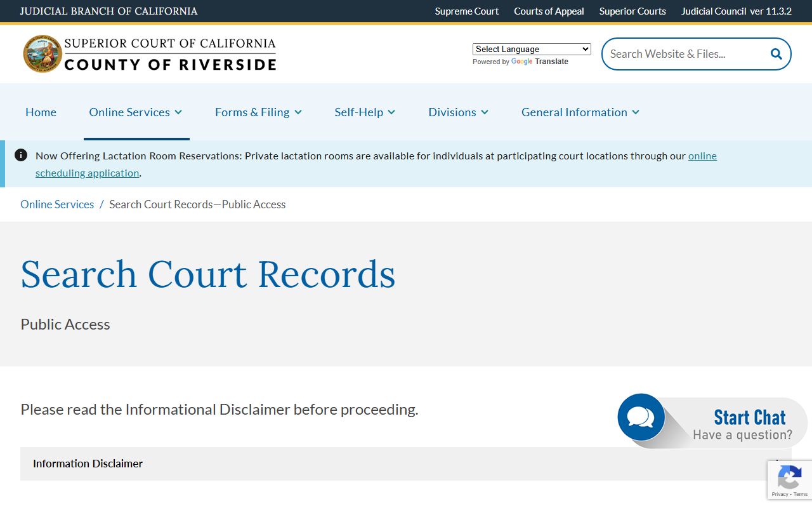Expand the Information Disclaimer accordion
Viewport: 812px width, 508px height.
click(406, 464)
